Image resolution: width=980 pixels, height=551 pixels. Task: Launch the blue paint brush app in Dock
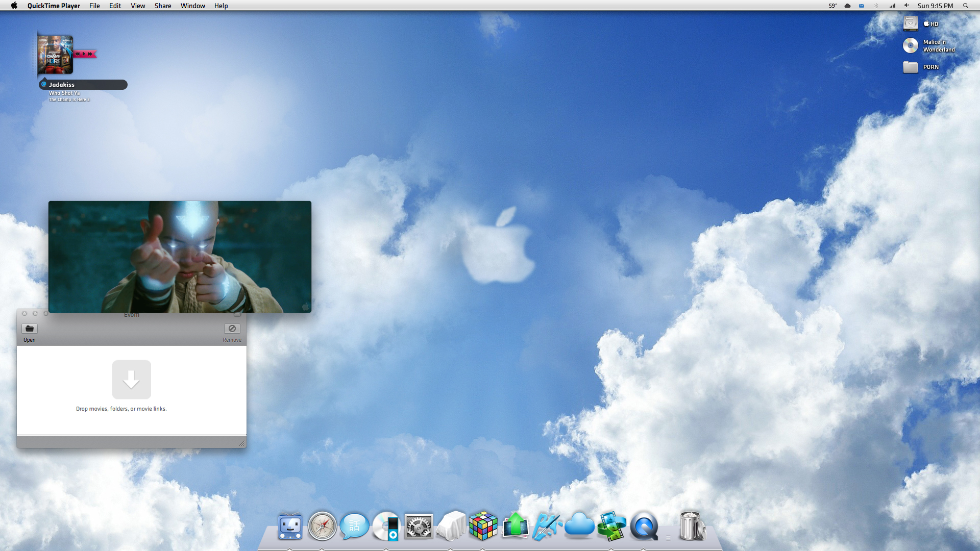click(547, 526)
